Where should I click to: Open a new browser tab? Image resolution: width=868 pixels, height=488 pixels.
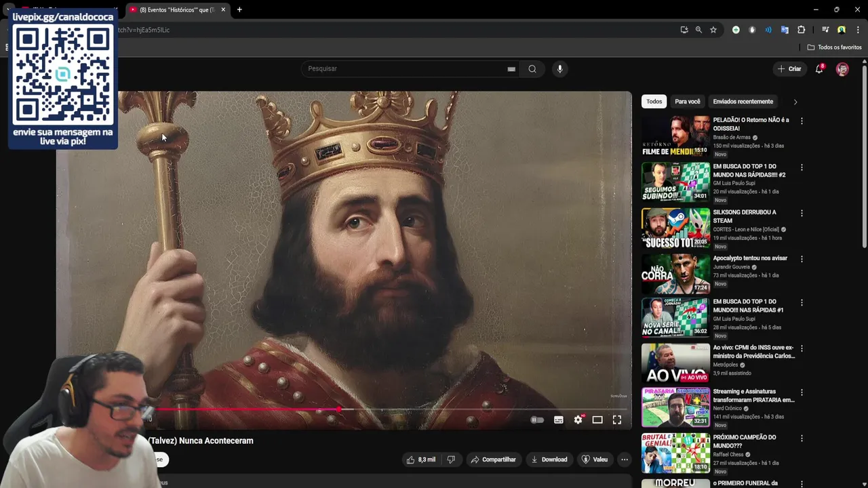(x=239, y=9)
